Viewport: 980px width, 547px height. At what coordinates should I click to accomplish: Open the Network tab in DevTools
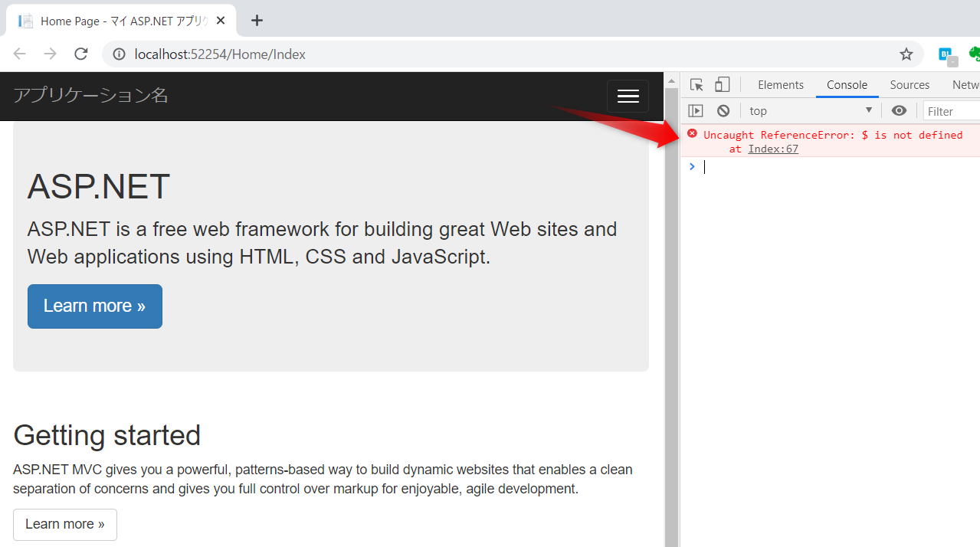[x=965, y=85]
